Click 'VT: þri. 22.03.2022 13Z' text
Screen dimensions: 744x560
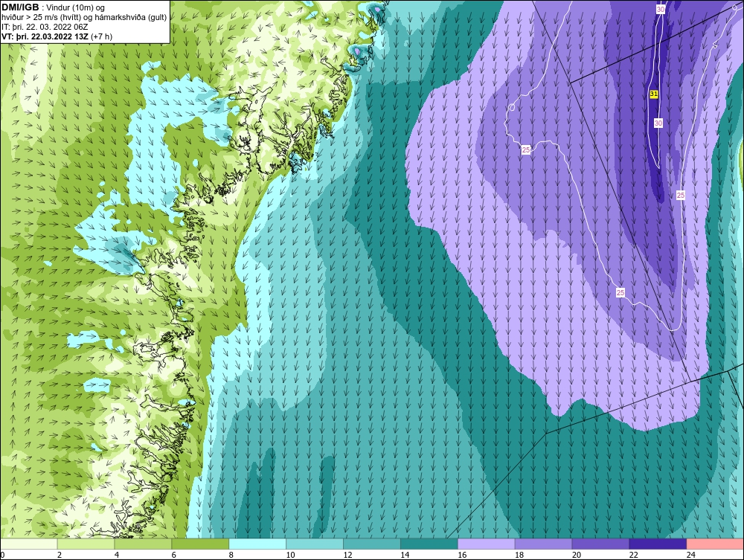pyautogui.click(x=45, y=36)
